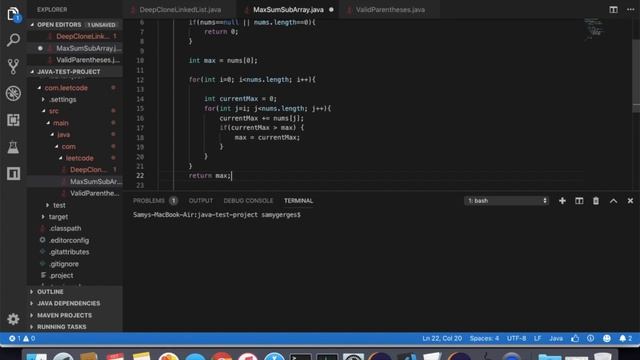The image size is (640, 360).
Task: Collapse the src folder
Action: pos(44,111)
